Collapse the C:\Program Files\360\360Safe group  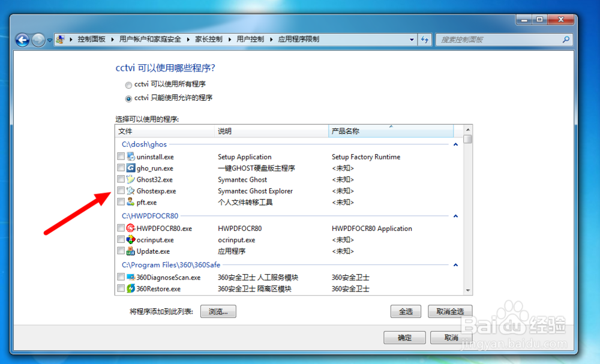[455, 265]
